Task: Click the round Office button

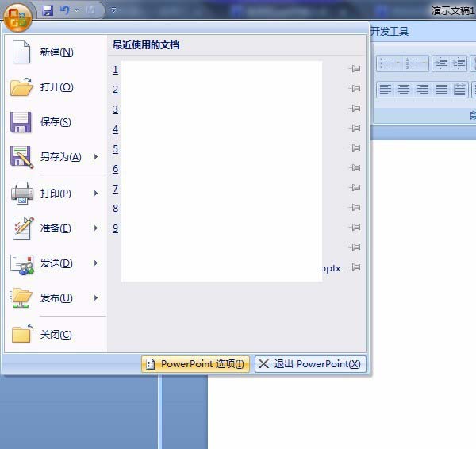Action: point(17,17)
